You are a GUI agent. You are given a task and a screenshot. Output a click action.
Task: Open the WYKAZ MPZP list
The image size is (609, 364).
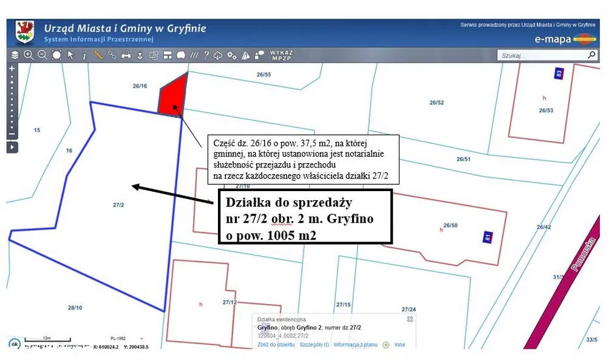282,55
